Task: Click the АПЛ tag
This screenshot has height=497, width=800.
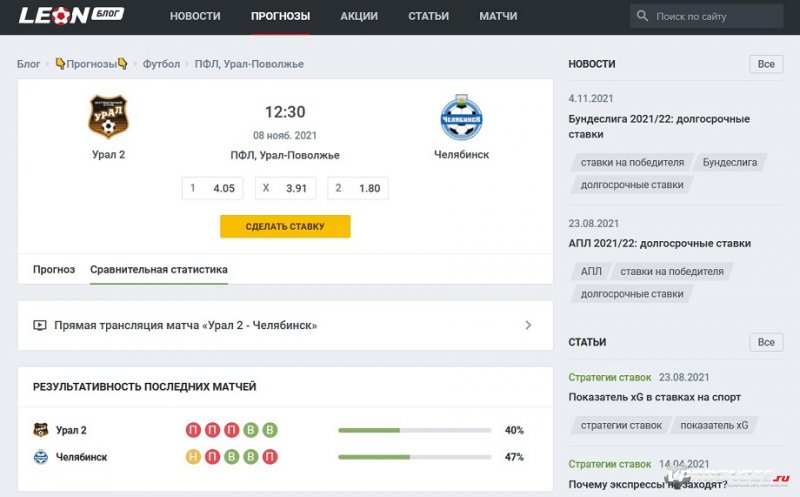Action: pyautogui.click(x=591, y=271)
